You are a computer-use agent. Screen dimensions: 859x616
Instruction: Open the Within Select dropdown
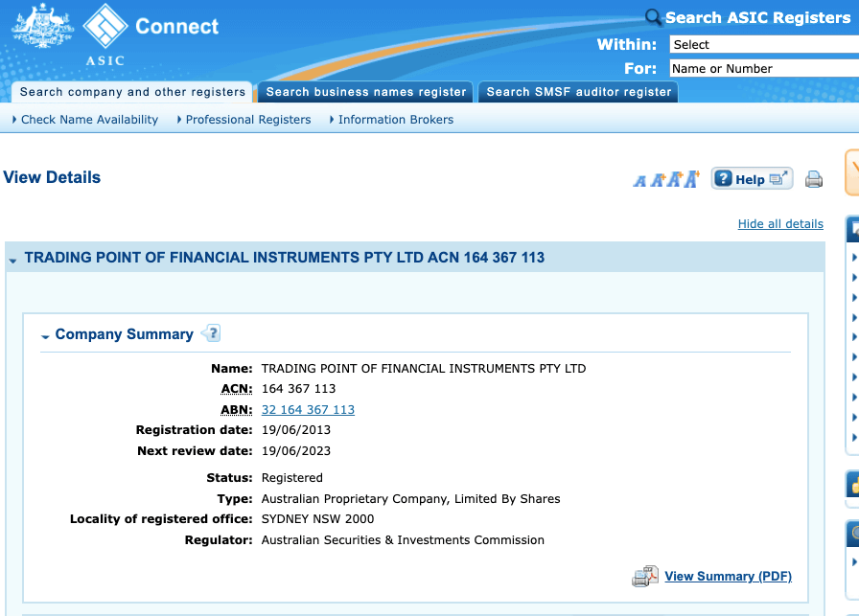coord(764,44)
